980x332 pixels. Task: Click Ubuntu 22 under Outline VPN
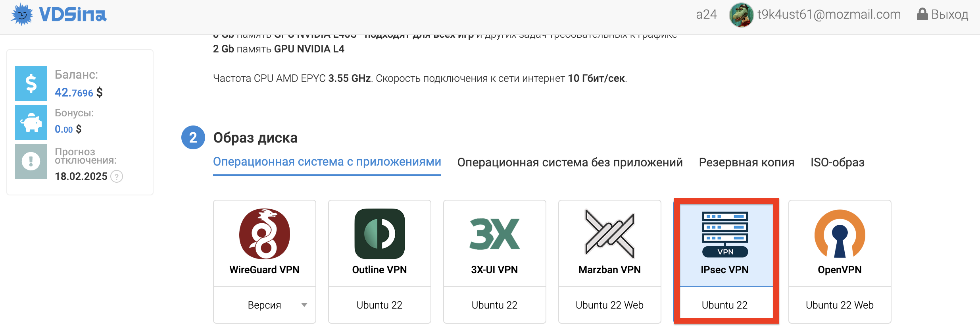click(x=380, y=305)
